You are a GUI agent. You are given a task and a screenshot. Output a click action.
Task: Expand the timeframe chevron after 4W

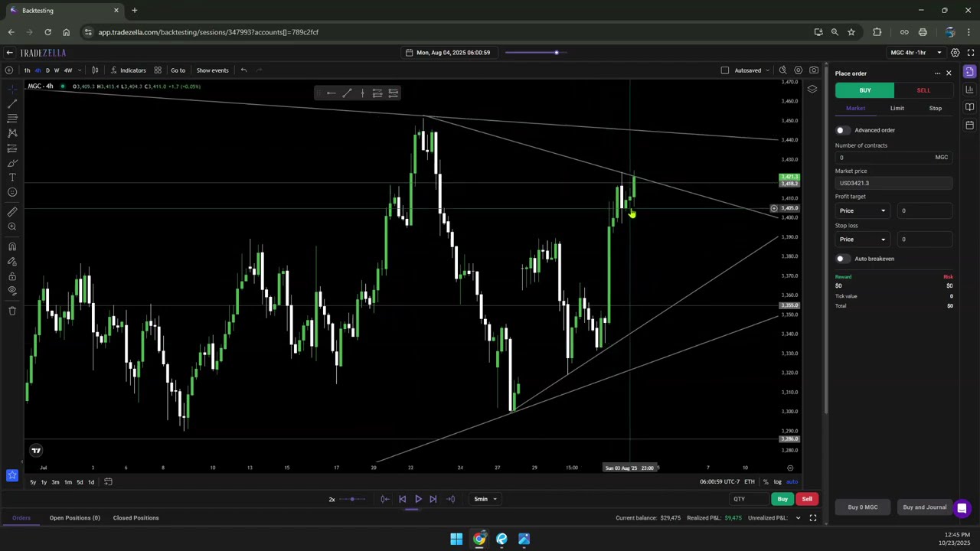[80, 70]
